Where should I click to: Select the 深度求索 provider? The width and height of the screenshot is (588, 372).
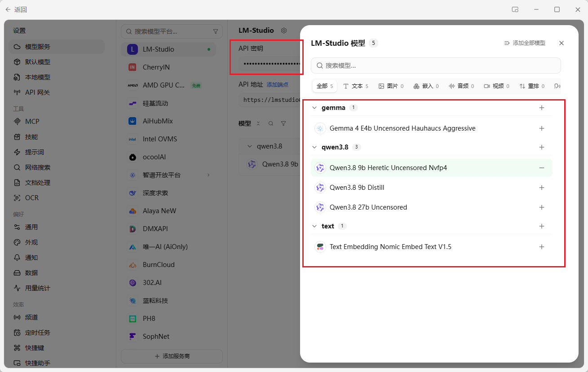168,193
